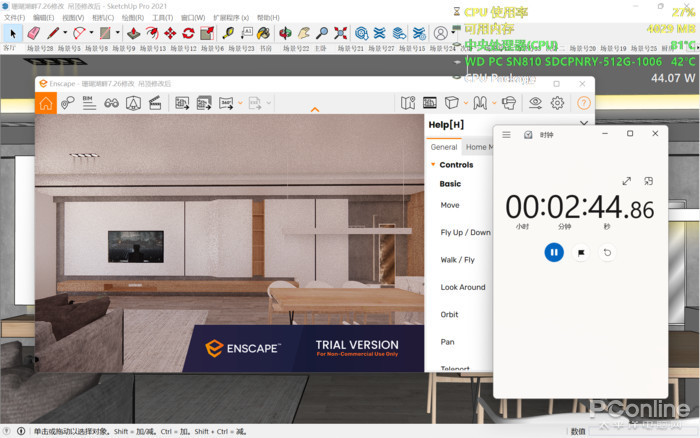Open dropdown next to Enscape EXE export
700x438 pixels.
point(269,103)
